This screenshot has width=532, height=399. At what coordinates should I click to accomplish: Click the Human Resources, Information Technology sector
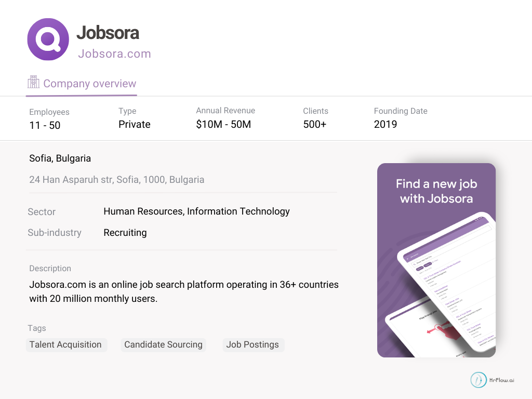196,211
